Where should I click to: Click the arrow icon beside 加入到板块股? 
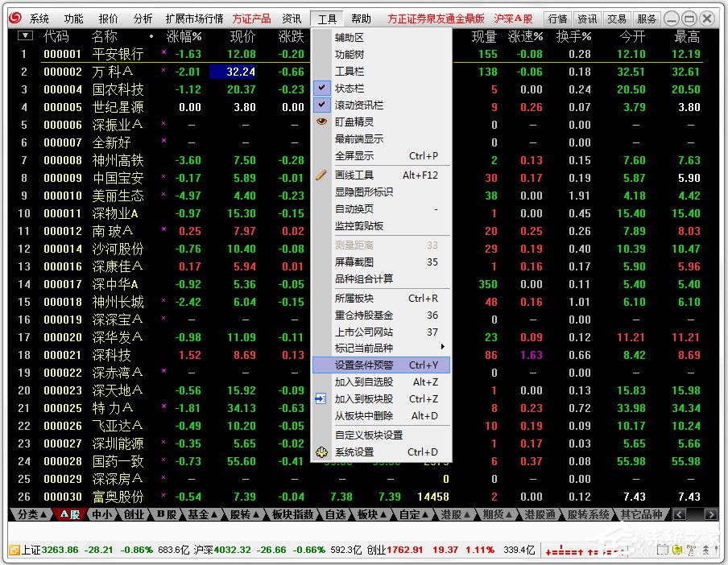[321, 398]
